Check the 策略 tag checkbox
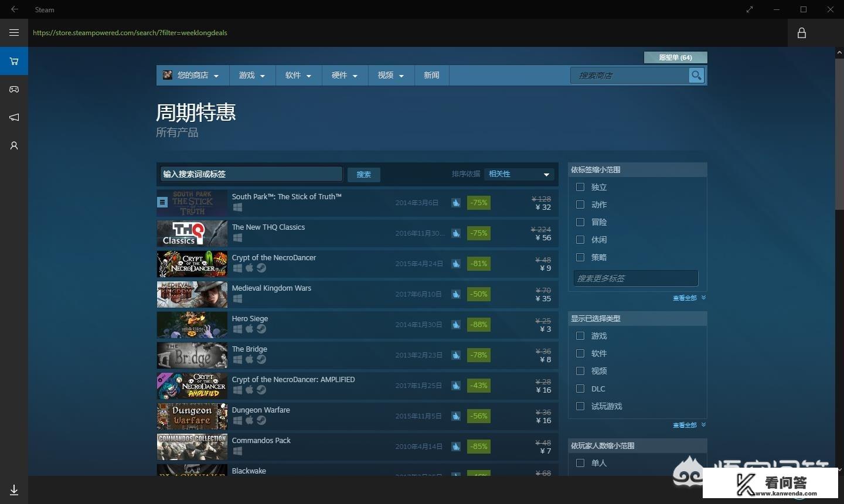Viewport: 844px width, 504px height. (x=580, y=257)
